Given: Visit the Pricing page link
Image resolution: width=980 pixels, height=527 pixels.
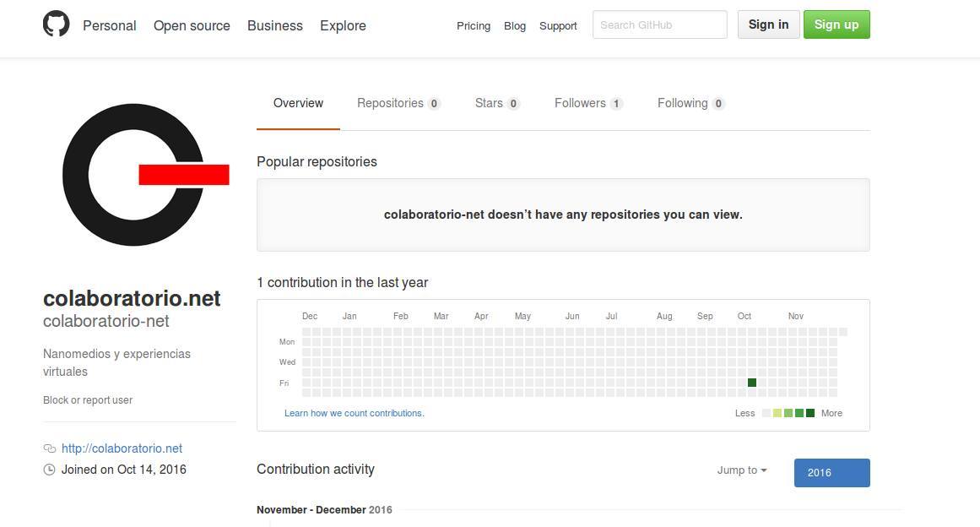Looking at the screenshot, I should [474, 25].
